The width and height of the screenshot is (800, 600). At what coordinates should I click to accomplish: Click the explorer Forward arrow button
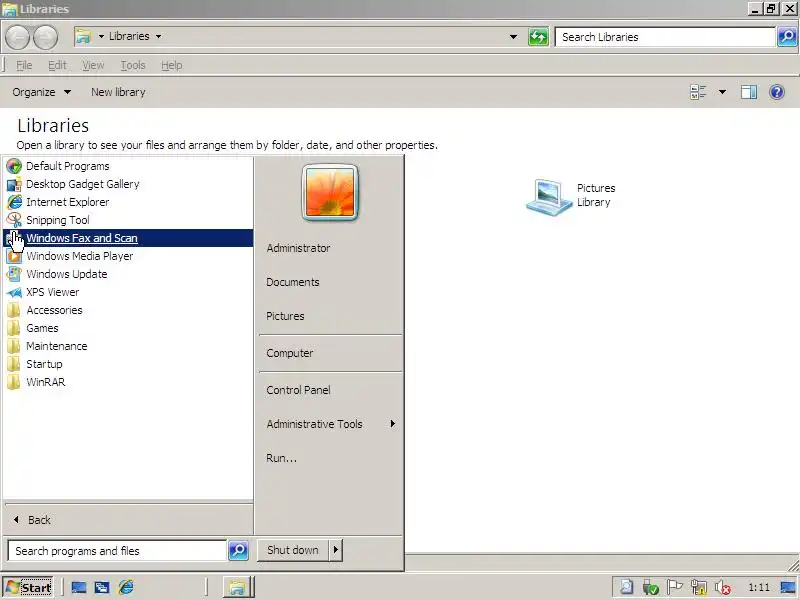point(45,37)
